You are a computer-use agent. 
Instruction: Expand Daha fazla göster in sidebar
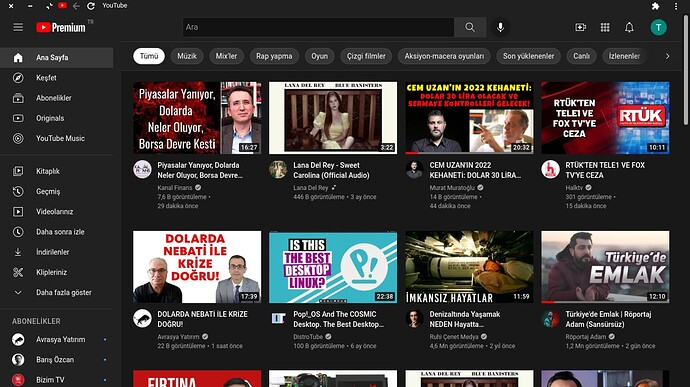pos(57,293)
